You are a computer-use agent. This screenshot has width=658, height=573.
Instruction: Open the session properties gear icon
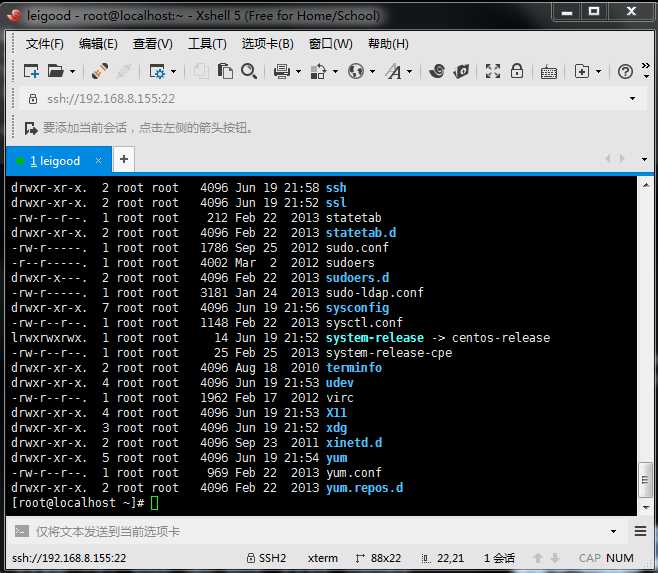click(157, 71)
